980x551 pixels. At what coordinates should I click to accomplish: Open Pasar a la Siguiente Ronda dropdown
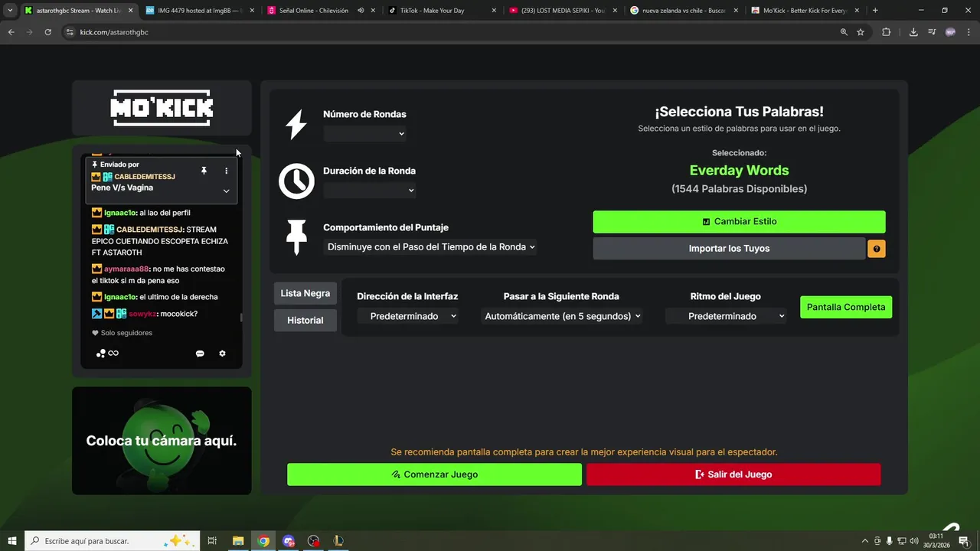(561, 316)
